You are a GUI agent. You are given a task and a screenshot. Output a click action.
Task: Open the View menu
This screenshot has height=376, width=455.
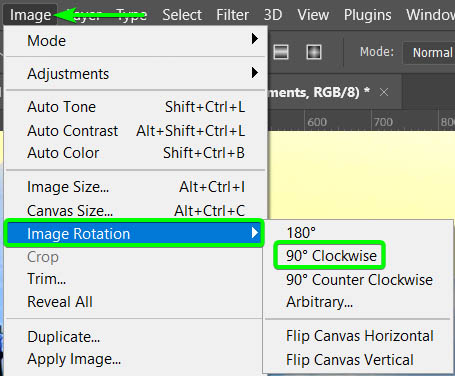pyautogui.click(x=313, y=15)
